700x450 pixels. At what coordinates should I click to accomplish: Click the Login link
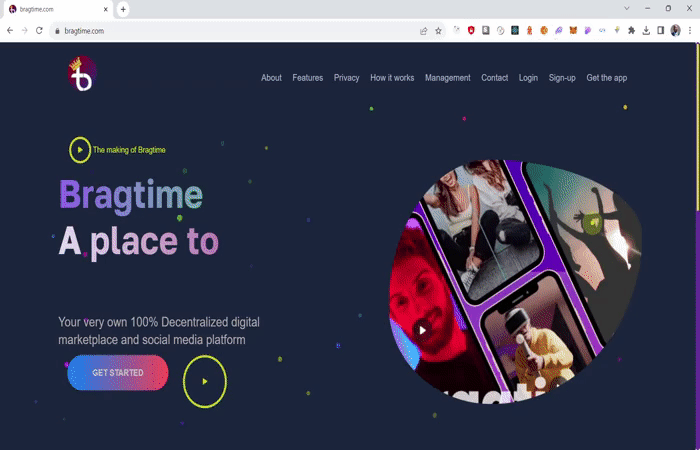[x=528, y=78]
